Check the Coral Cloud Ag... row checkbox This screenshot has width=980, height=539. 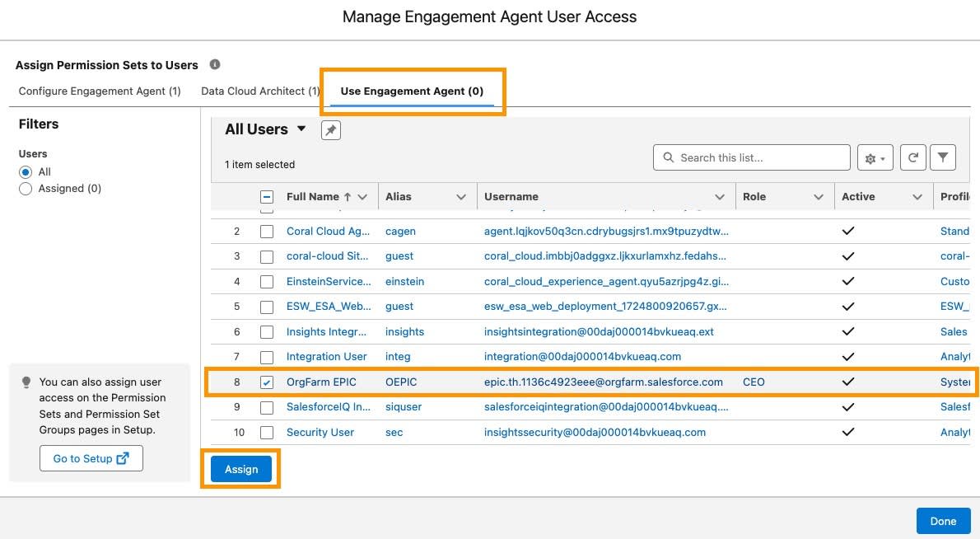coord(267,232)
